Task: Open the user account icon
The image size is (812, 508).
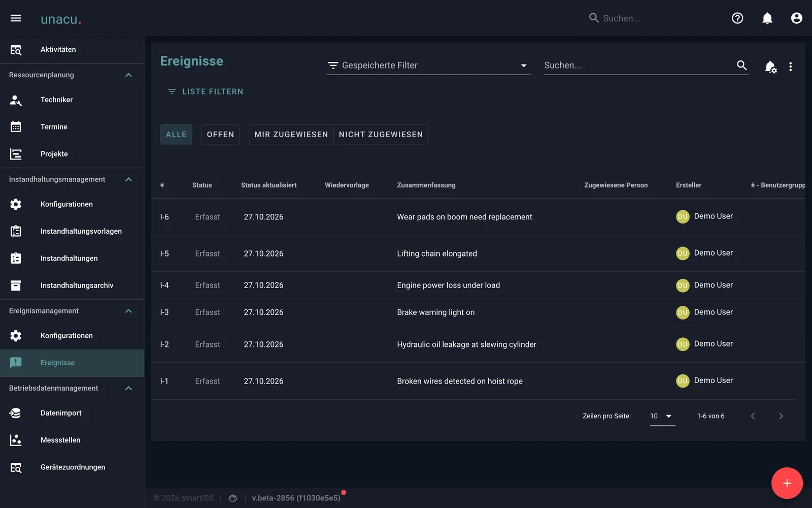Action: (x=797, y=18)
